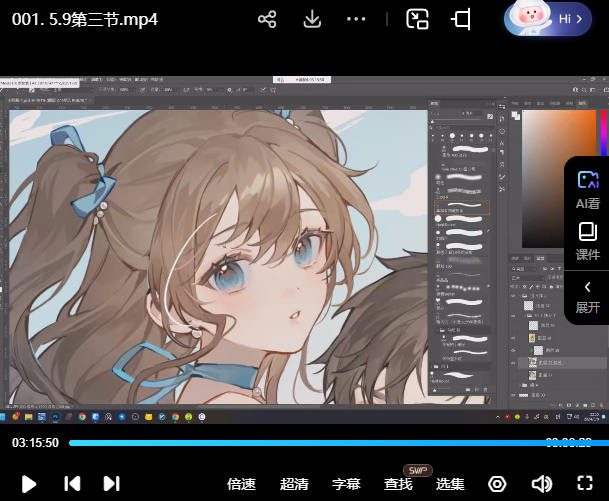Skip to the next video
Screen dimensions: 609x501
pos(111,484)
